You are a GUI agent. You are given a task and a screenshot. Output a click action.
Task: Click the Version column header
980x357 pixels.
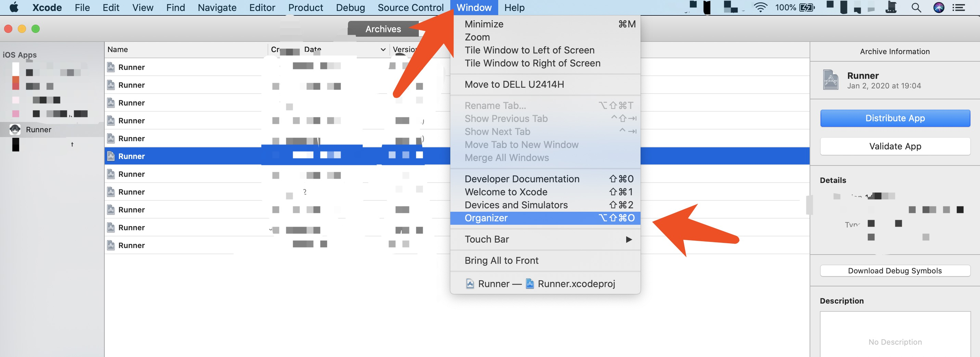click(404, 50)
